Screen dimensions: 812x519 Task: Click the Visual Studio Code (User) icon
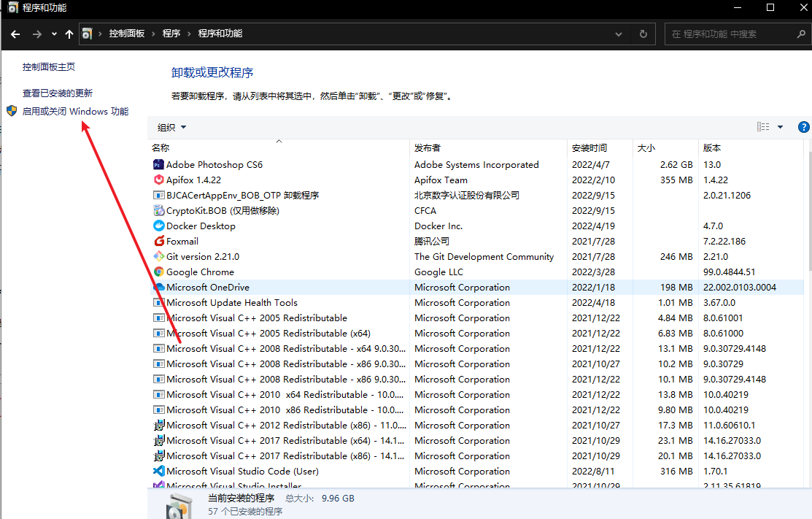[158, 471]
